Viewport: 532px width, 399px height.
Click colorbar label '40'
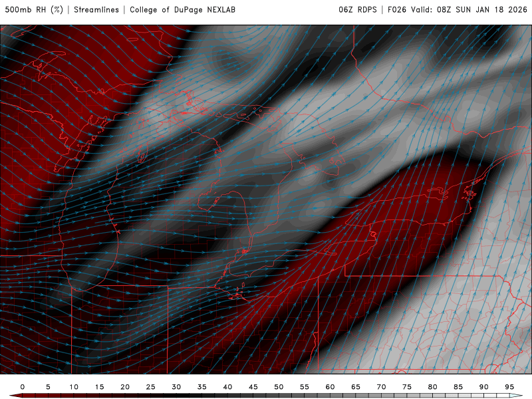pos(227,387)
